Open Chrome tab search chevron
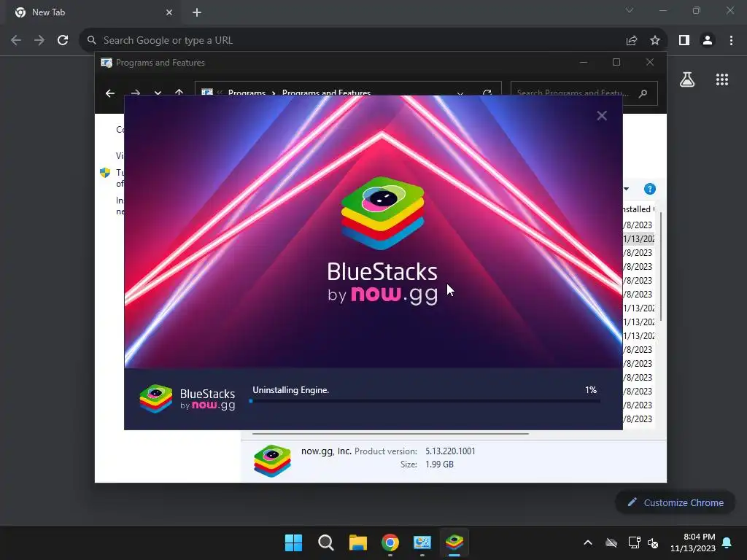Screen dimensions: 747x560 point(630,10)
